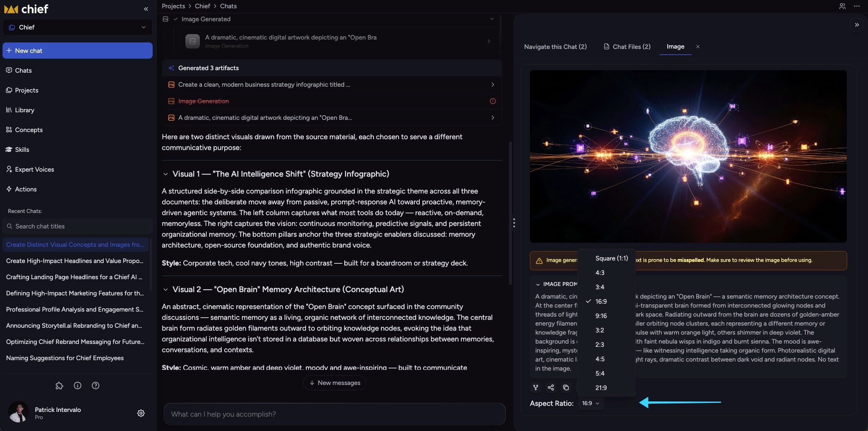
Task: Click the puzzle piece extensions icon
Action: tap(59, 386)
